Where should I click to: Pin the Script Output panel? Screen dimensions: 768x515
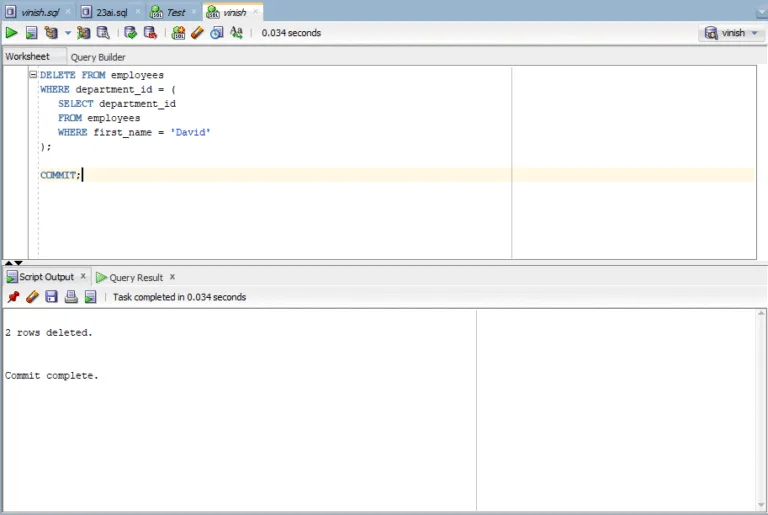[13, 296]
